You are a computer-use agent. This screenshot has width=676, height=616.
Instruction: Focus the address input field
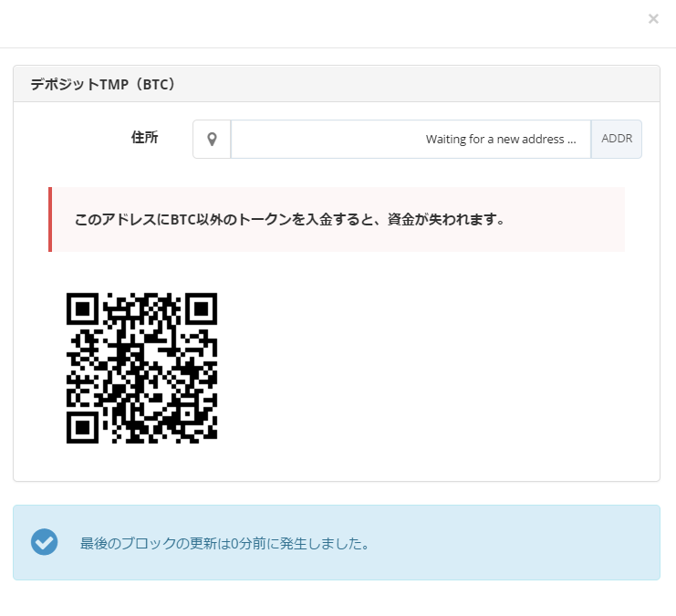[x=411, y=140]
